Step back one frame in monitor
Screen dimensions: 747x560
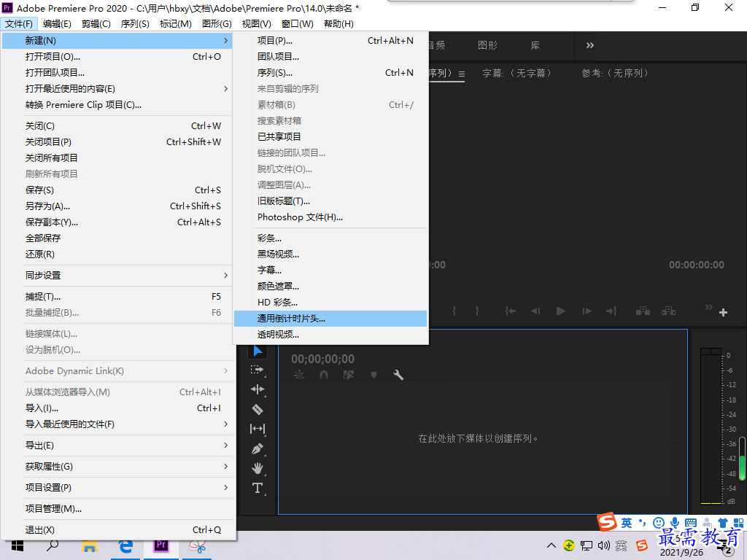pyautogui.click(x=535, y=311)
